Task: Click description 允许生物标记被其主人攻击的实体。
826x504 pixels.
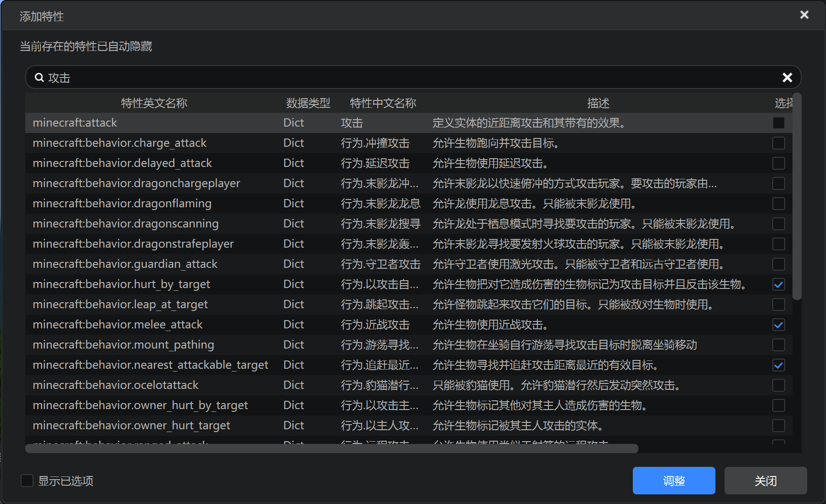Action: [x=518, y=426]
